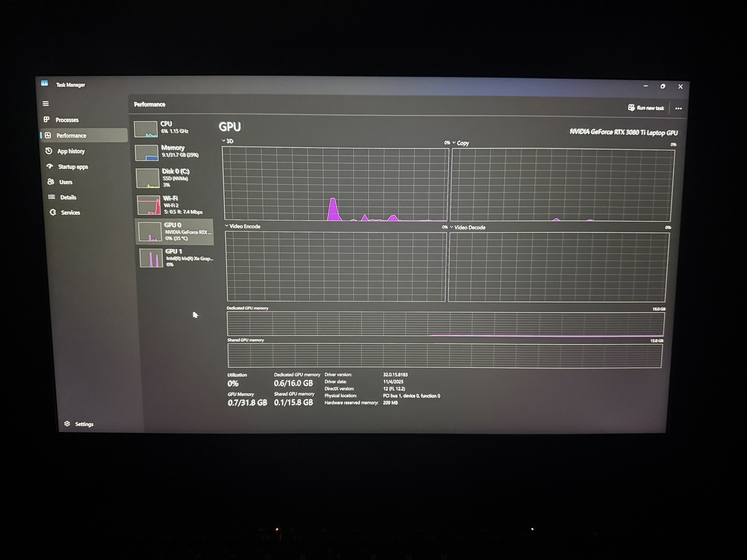Open the 3D engine graph dropdown
Image resolution: width=747 pixels, height=560 pixels.
click(x=223, y=140)
